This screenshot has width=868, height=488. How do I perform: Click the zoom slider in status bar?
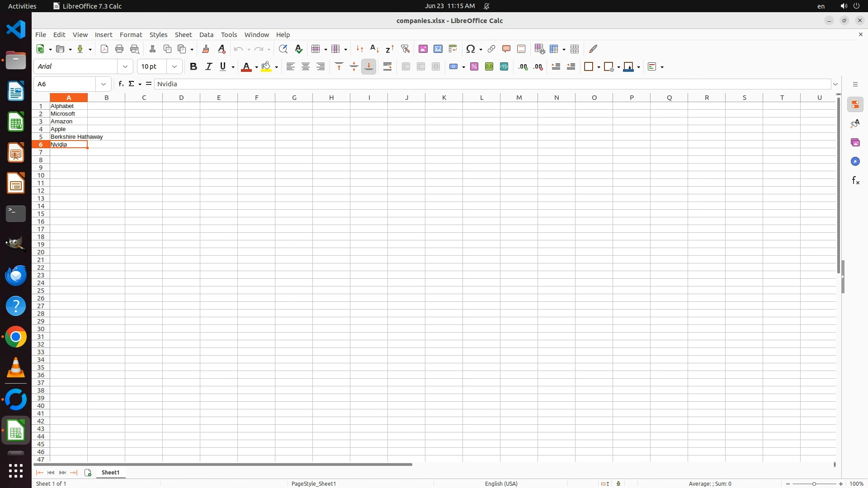[814, 483]
